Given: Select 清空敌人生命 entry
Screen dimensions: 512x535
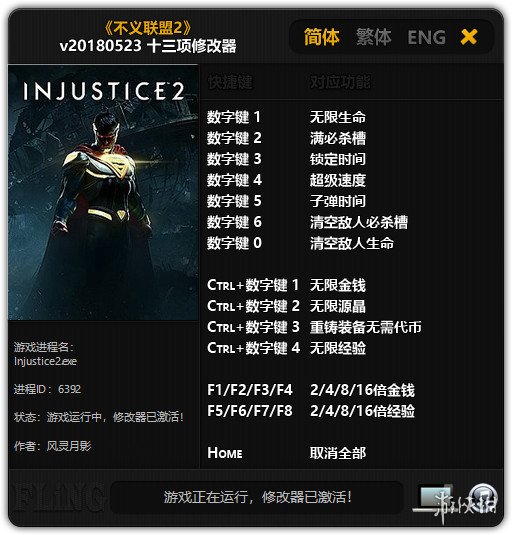Looking at the screenshot, I should 352,243.
